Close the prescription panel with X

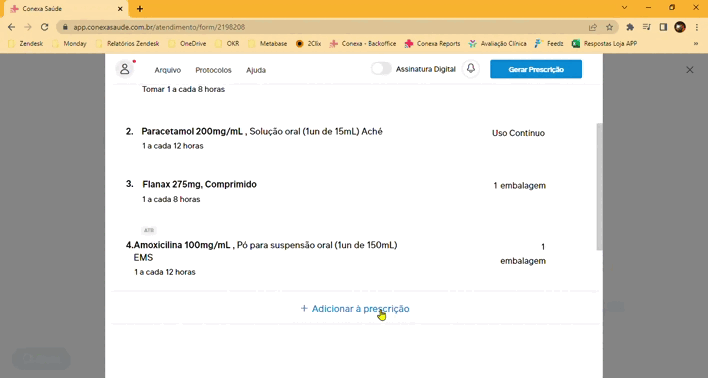pos(689,70)
